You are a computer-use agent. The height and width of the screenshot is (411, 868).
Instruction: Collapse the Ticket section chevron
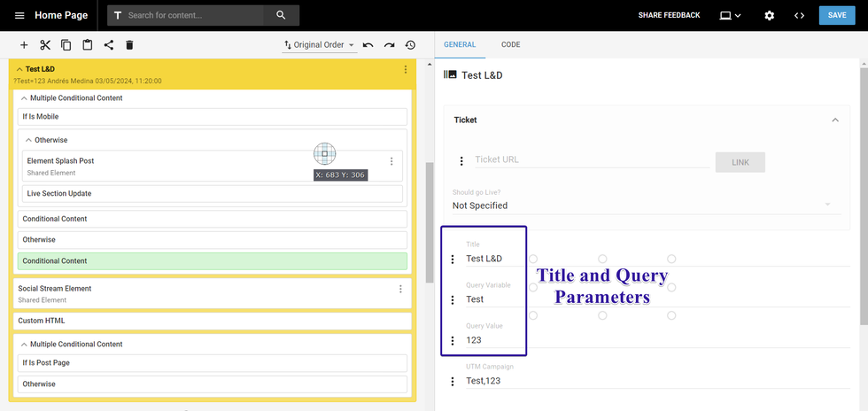pos(833,120)
